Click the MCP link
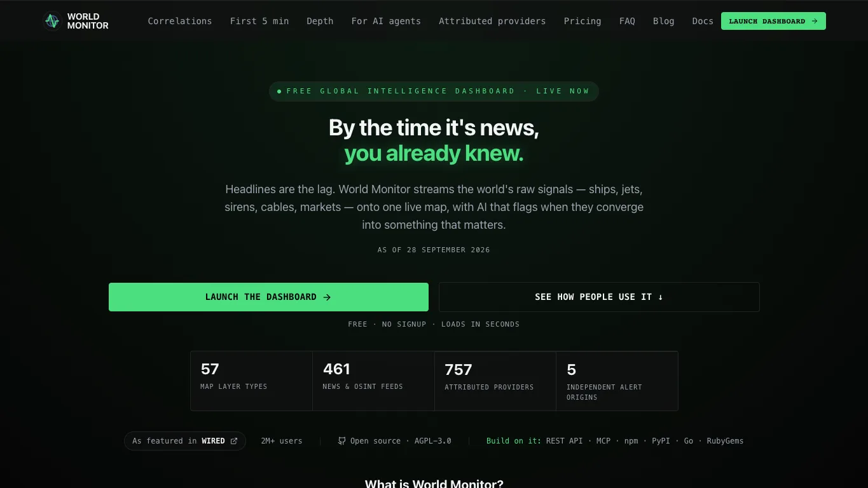Image resolution: width=868 pixels, height=488 pixels. pos(603,441)
